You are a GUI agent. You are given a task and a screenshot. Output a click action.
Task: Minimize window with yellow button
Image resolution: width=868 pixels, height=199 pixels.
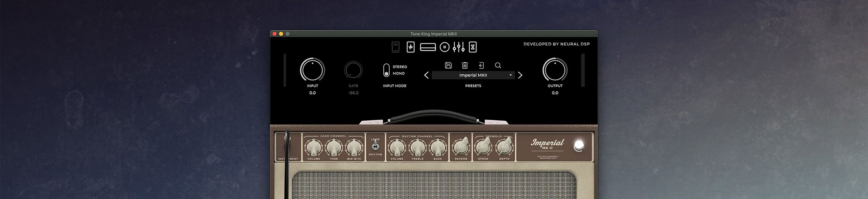coord(281,34)
